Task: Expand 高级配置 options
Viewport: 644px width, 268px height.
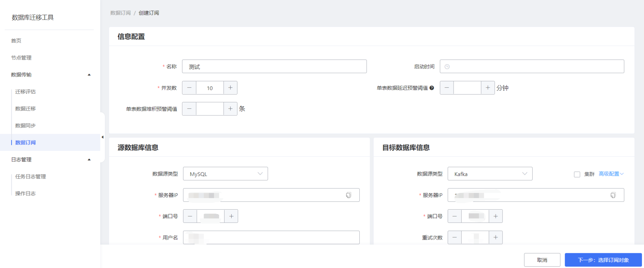Action: tap(611, 174)
